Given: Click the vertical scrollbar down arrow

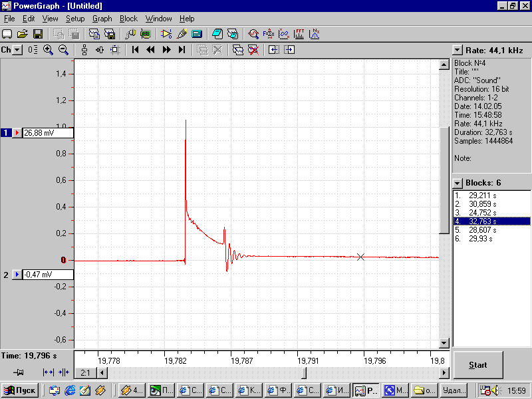Looking at the screenshot, I should coord(444,343).
